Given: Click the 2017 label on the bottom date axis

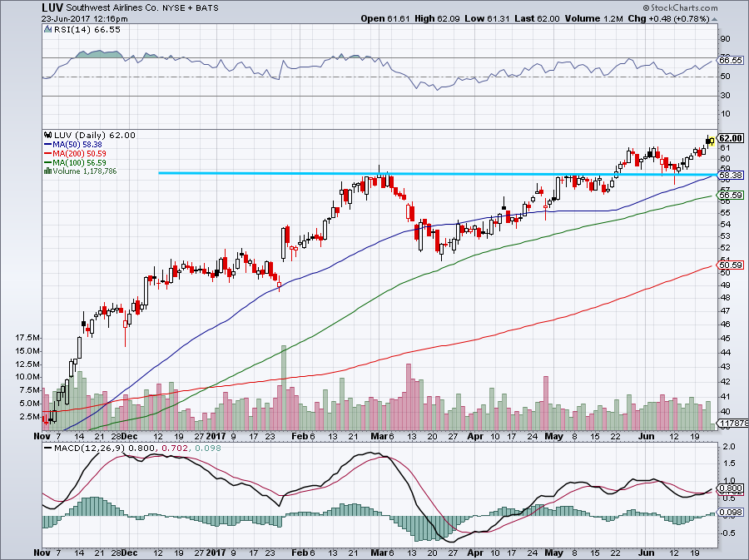Looking at the screenshot, I should 216,553.
